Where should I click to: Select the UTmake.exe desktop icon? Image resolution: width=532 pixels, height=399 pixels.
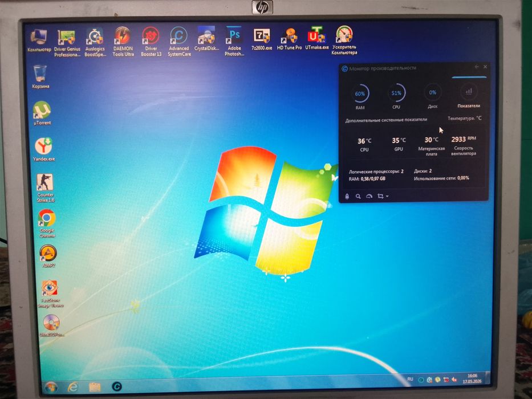pyautogui.click(x=316, y=38)
